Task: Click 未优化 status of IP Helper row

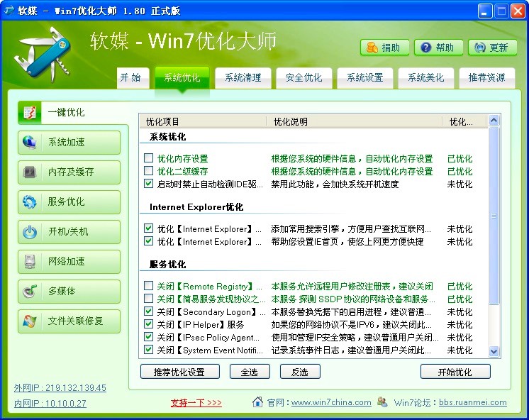Action: (x=460, y=325)
